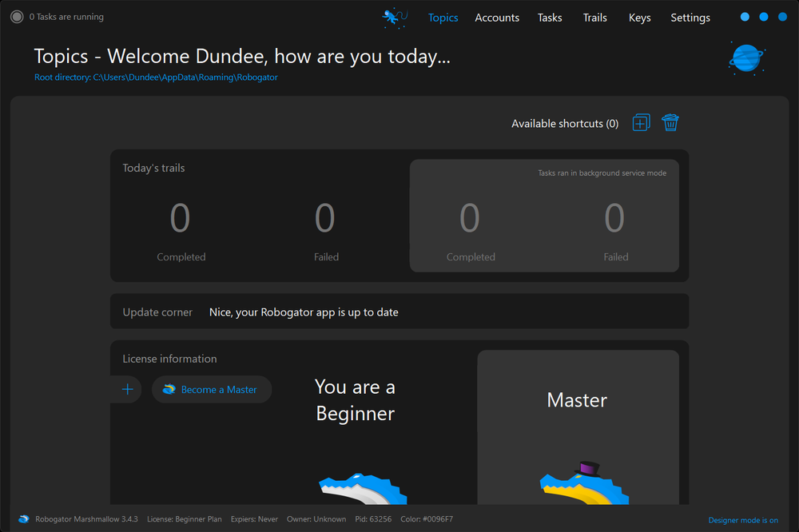Open the Settings tab
799x532 pixels.
(690, 18)
